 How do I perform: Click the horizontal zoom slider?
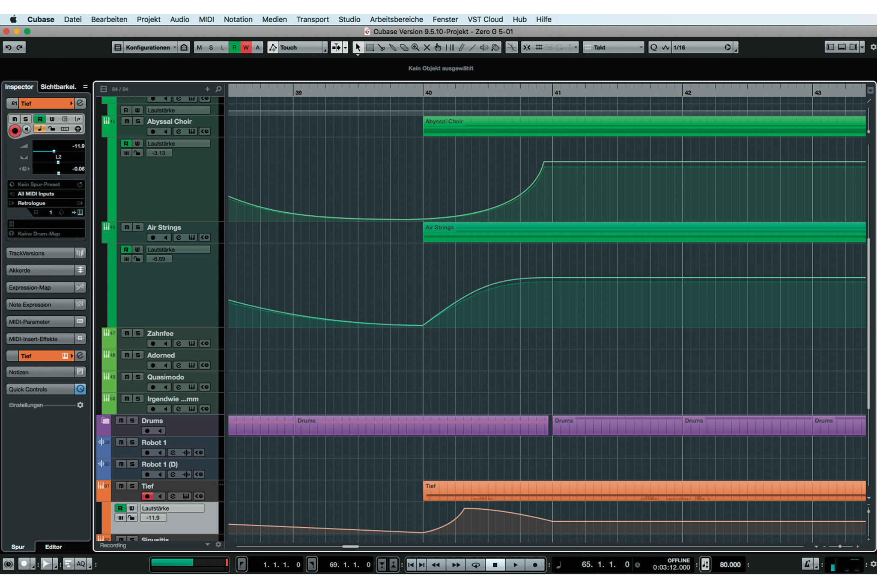coord(840,546)
